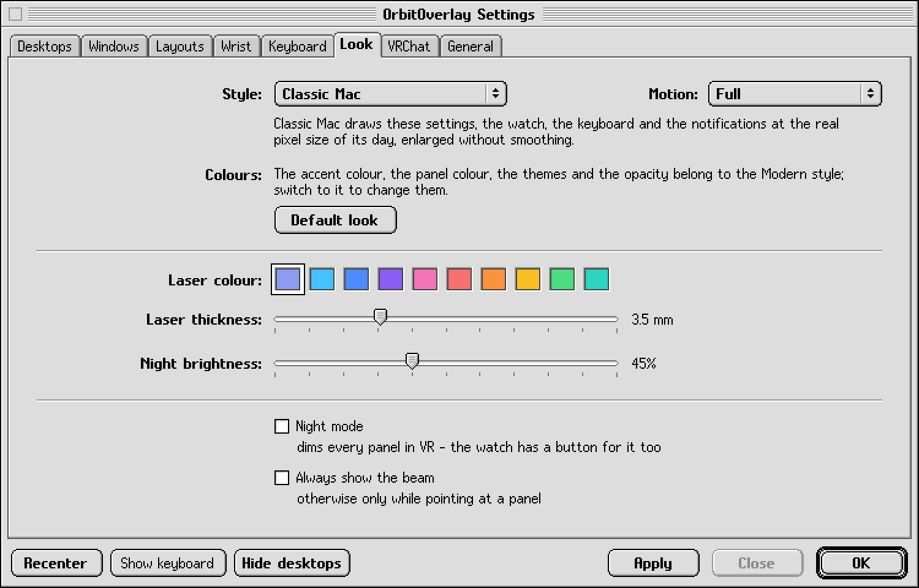This screenshot has height=588, width=919.
Task: Switch to the VRChat tab
Action: (x=409, y=46)
